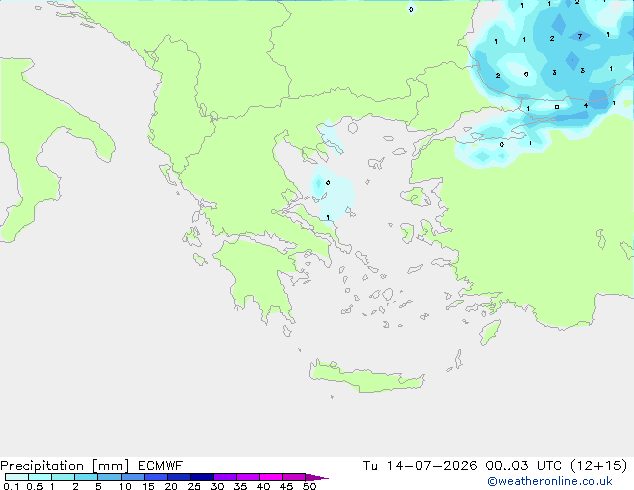Image resolution: width=634 pixels, height=490 pixels.
Task: Click the legend label '0.1'
Action: tap(11, 486)
